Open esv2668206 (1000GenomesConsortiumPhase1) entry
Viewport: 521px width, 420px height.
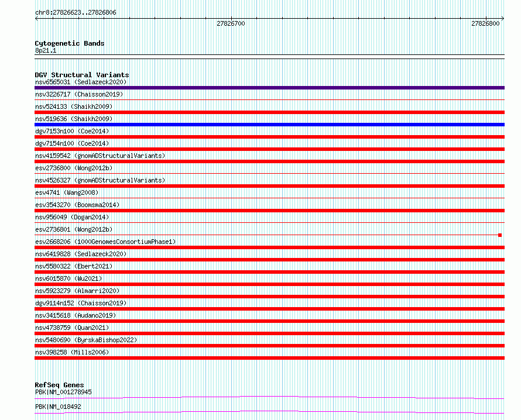click(105, 242)
